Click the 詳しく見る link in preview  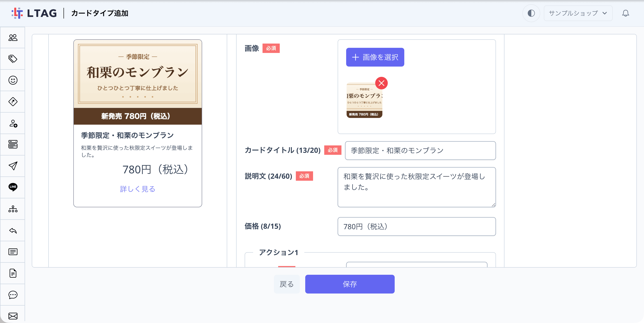pos(138,189)
